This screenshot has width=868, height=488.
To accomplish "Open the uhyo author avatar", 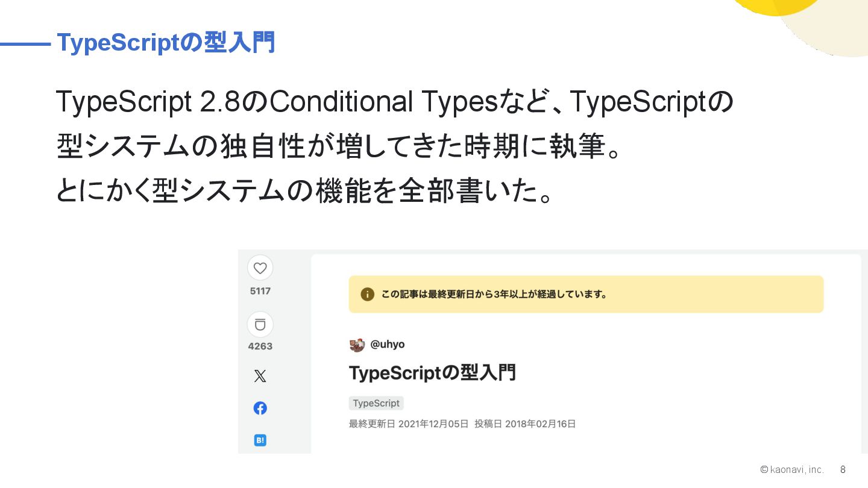I will coord(357,345).
